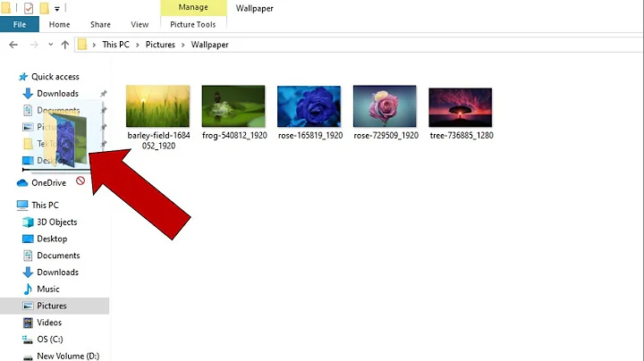Select This PC in address breadcrumb
Screen dimensions: 644x361
click(x=115, y=45)
